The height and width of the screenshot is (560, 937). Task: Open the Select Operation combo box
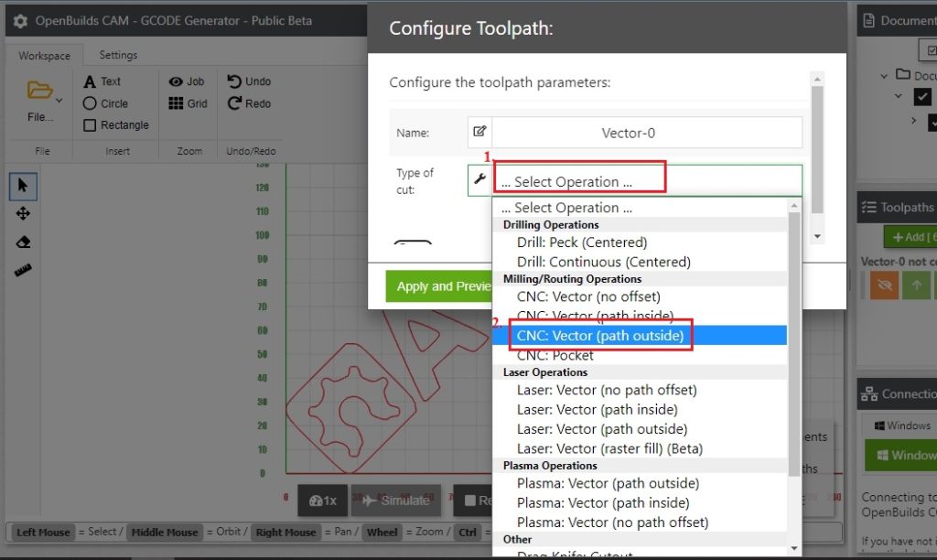647,181
